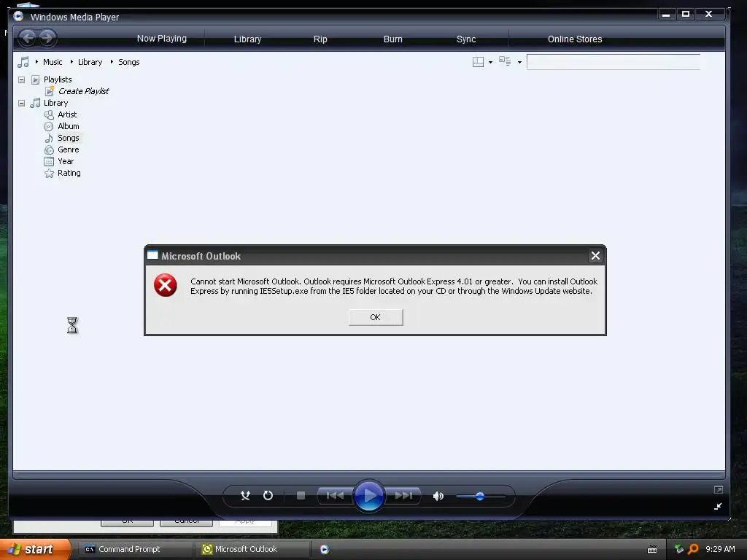Close the Microsoft Outlook error dialog

(x=595, y=256)
